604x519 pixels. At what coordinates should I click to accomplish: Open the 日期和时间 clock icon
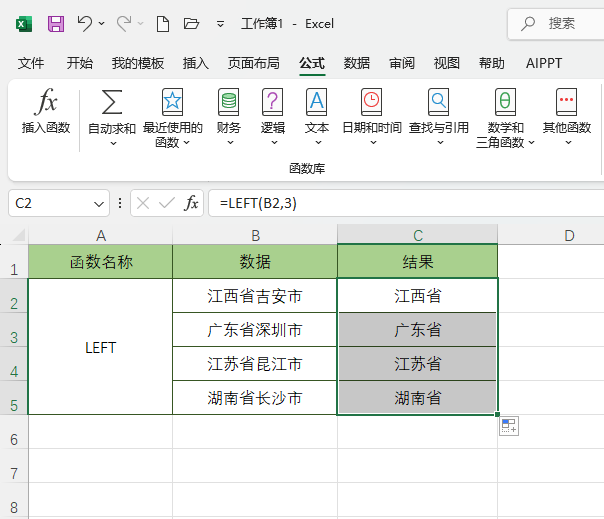[371, 102]
